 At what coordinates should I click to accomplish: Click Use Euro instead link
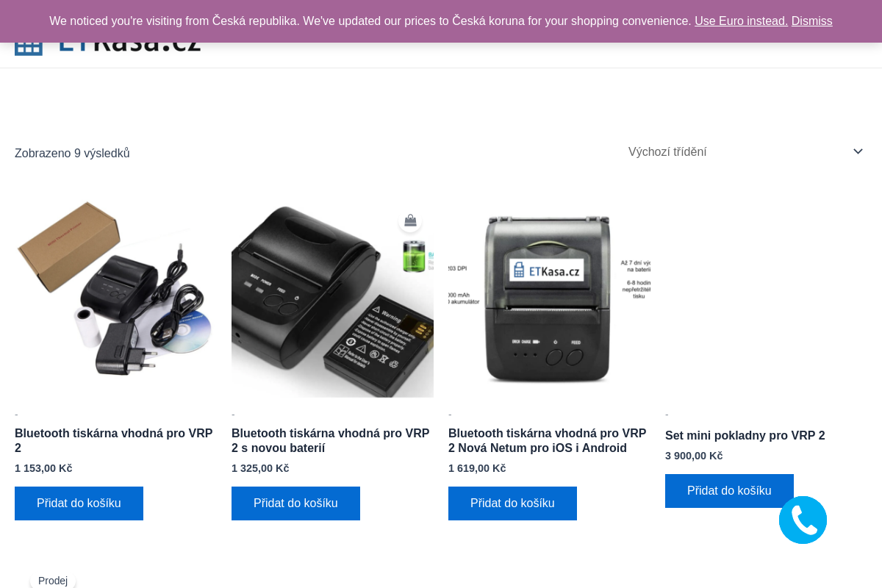click(x=741, y=21)
